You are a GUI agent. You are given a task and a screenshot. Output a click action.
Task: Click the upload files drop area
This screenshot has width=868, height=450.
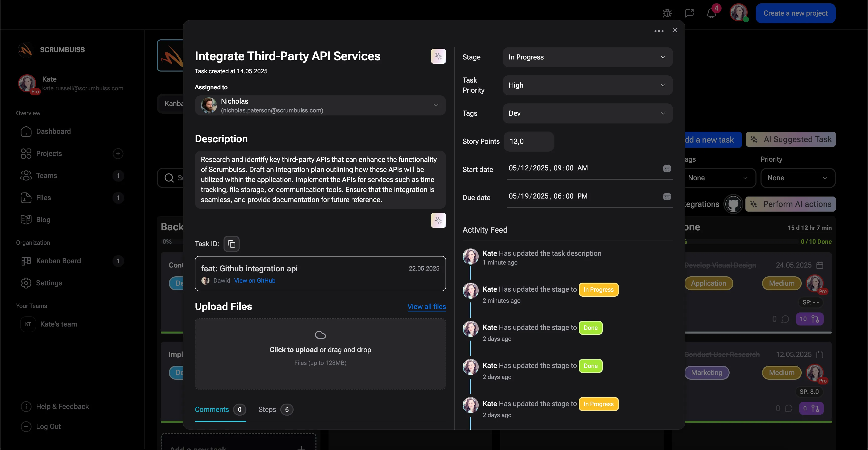point(320,354)
